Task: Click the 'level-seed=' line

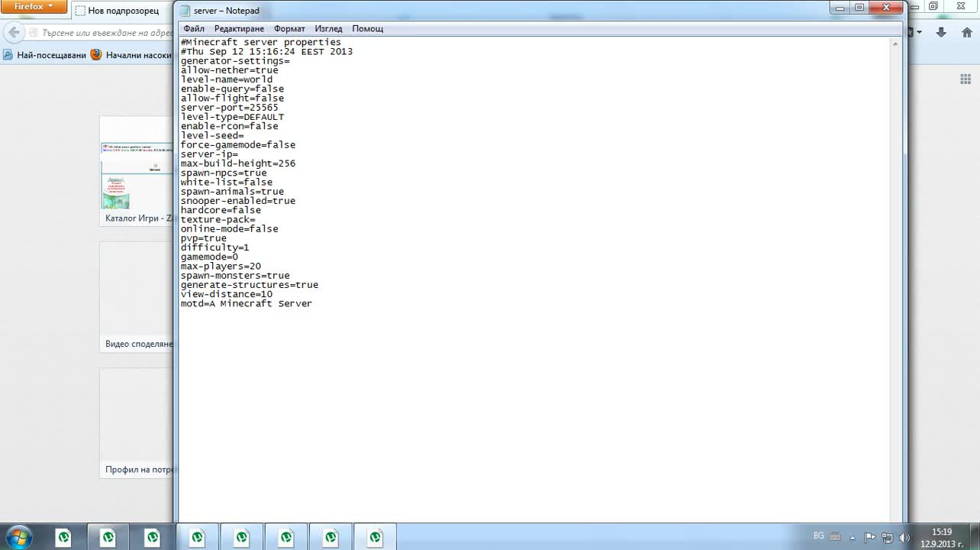Action: pos(212,135)
